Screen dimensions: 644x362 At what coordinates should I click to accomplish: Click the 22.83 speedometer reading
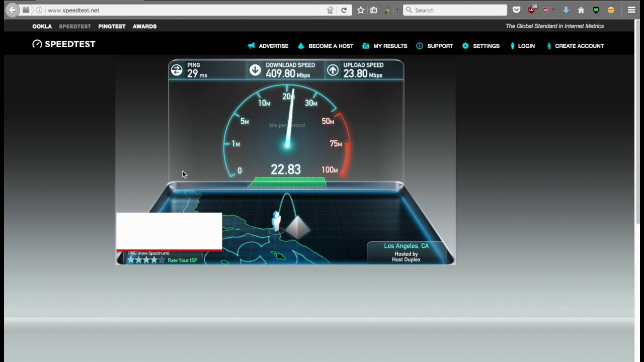click(x=286, y=169)
